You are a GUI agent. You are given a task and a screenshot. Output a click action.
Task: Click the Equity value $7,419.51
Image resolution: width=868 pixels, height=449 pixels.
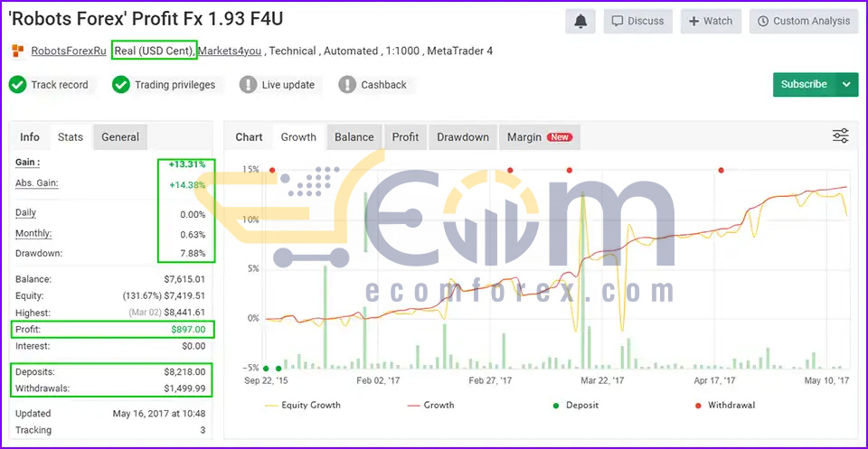184,295
